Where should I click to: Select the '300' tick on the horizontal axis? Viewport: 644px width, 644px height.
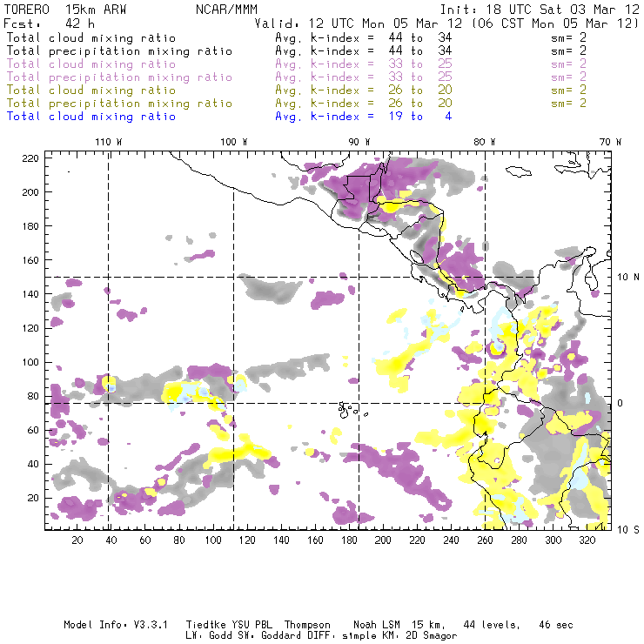coord(553,540)
